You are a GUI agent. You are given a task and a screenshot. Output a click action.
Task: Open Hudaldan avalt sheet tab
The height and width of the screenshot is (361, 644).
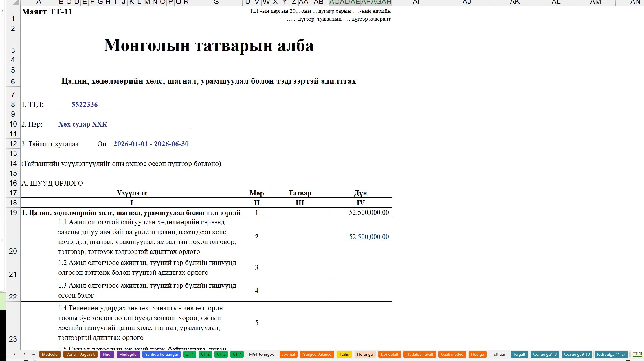[420, 354]
